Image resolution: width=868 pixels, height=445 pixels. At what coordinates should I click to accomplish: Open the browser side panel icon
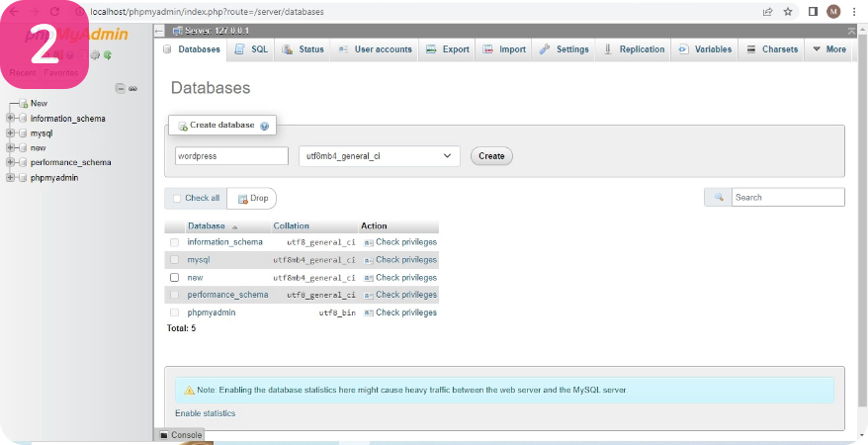(x=814, y=12)
